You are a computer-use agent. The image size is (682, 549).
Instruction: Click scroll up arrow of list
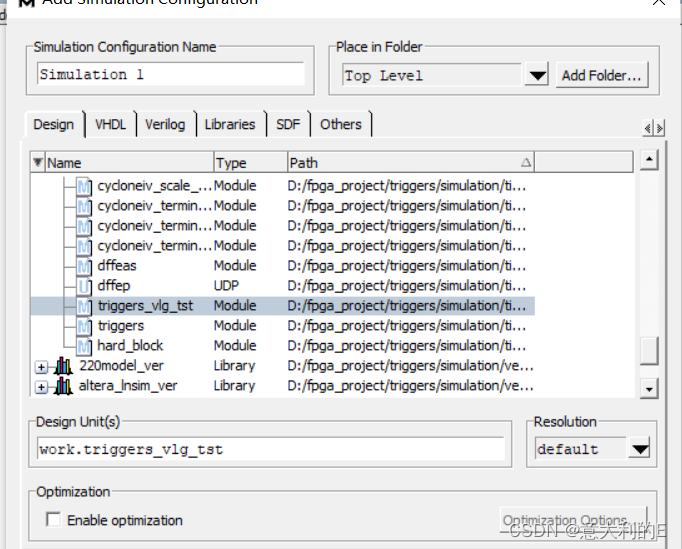click(649, 160)
